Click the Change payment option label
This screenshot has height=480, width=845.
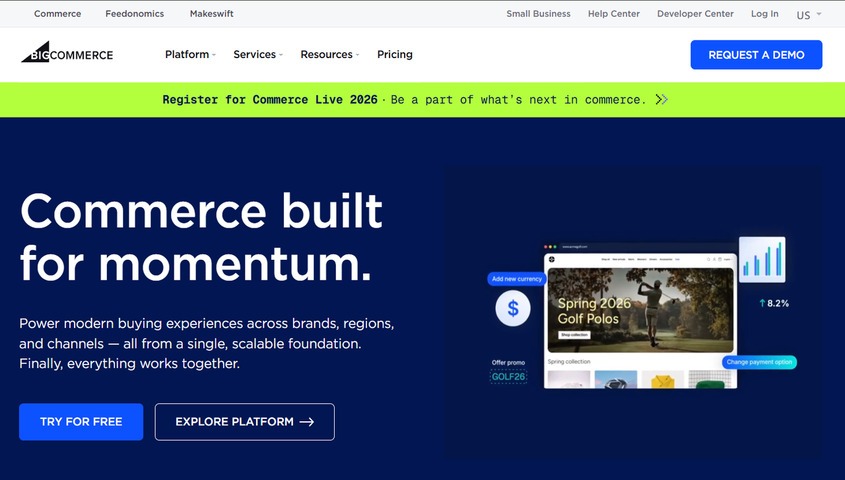tap(759, 362)
